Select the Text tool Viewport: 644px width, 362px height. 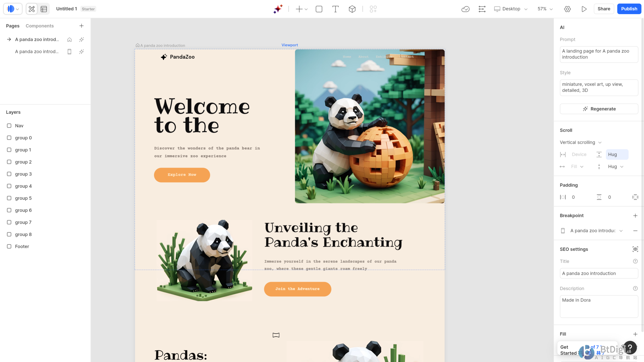[x=335, y=9]
